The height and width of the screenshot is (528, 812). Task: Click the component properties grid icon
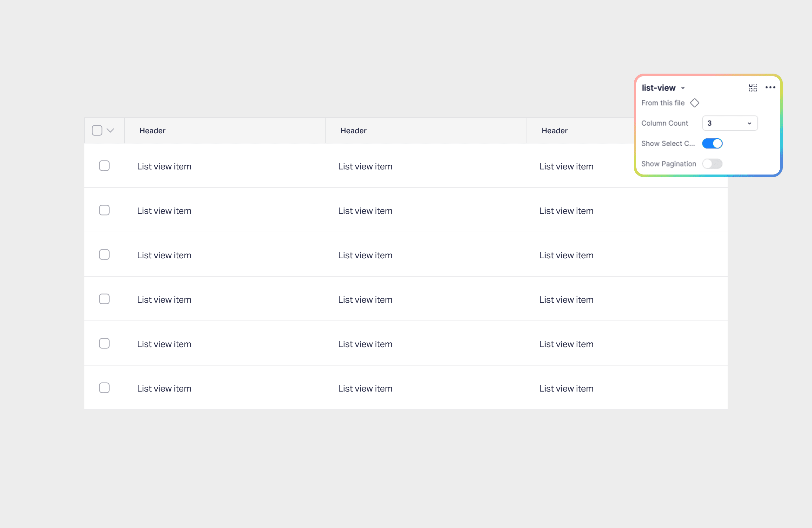click(x=753, y=88)
